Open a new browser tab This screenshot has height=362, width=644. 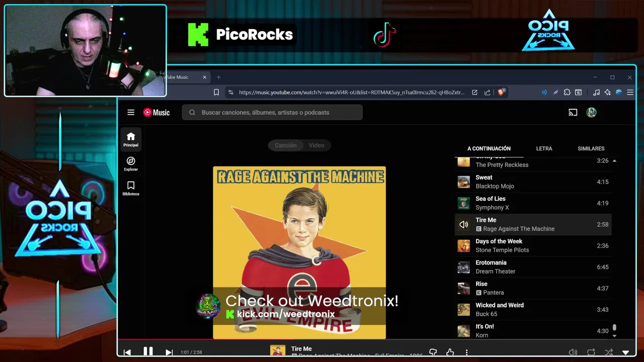pyautogui.click(x=218, y=77)
